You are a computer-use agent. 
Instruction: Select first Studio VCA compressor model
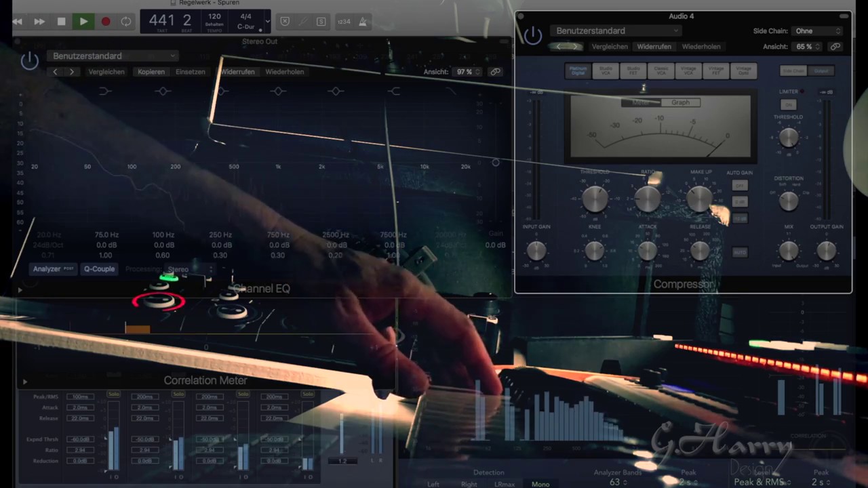click(x=606, y=70)
